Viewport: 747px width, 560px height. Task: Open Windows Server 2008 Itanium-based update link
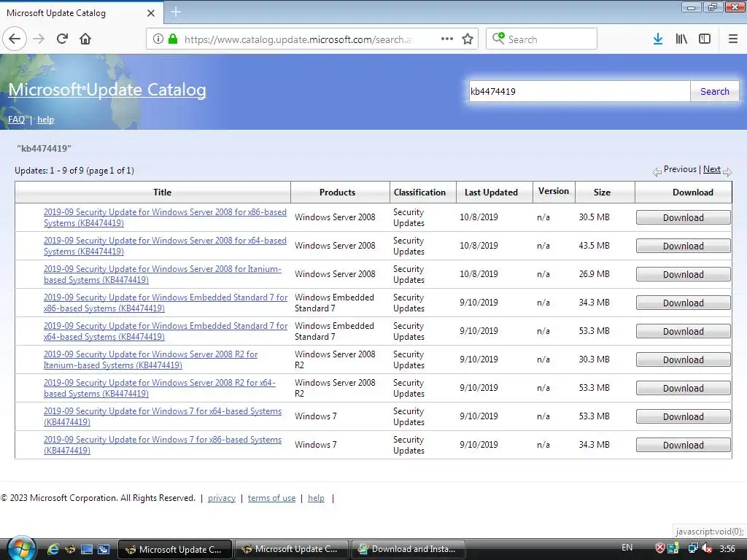(x=163, y=274)
